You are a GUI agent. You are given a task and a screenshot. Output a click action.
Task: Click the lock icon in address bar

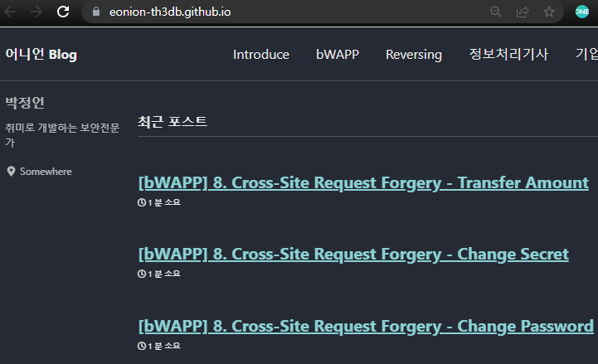click(x=96, y=12)
